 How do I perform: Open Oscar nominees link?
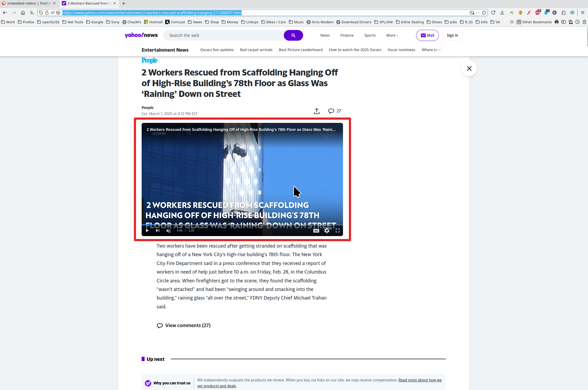[x=401, y=50]
